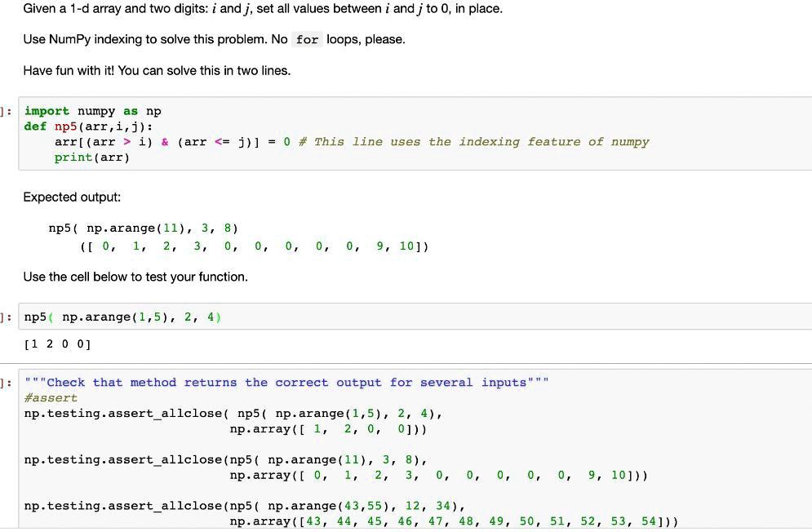Click 'Have fun with it!' sentence

pyautogui.click(x=157, y=70)
